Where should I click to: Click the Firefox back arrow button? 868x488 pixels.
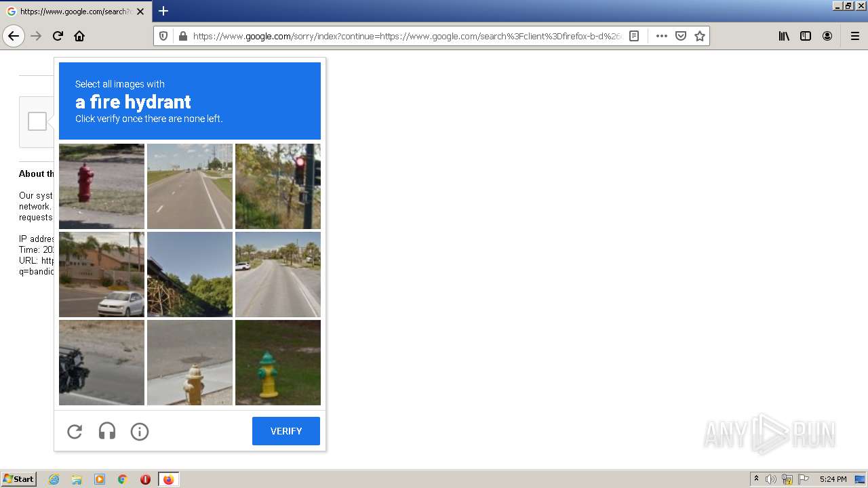coord(14,36)
